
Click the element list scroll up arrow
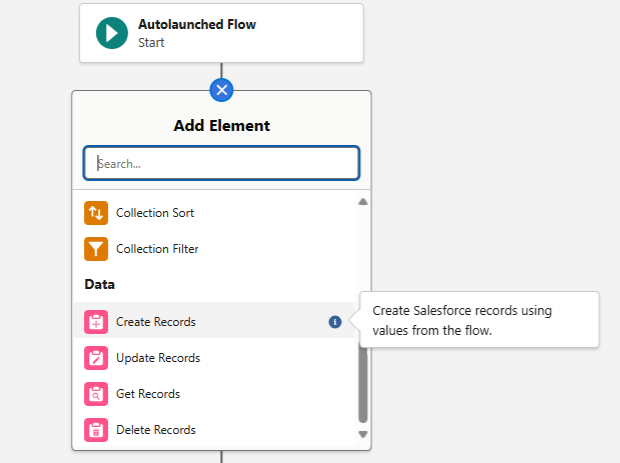coord(363,202)
